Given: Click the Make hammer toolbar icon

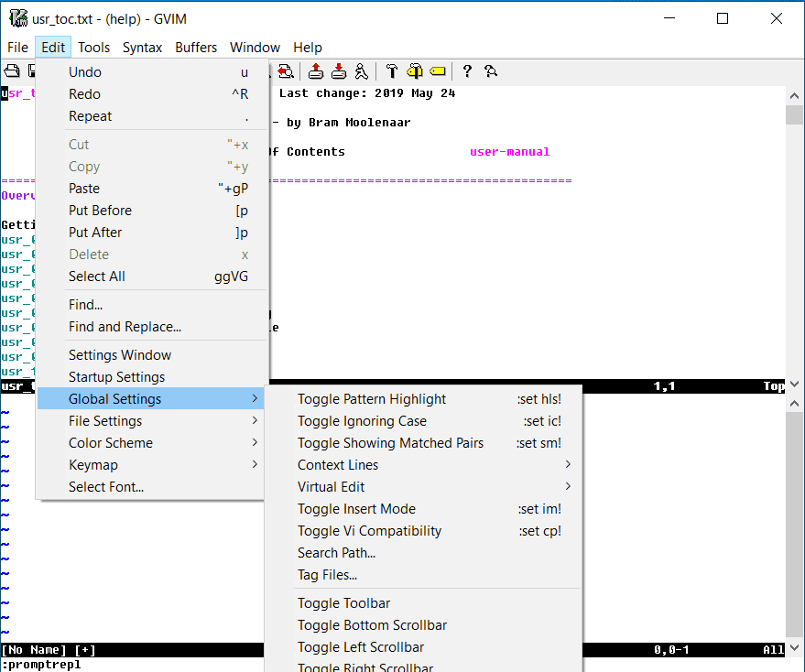Looking at the screenshot, I should (392, 70).
